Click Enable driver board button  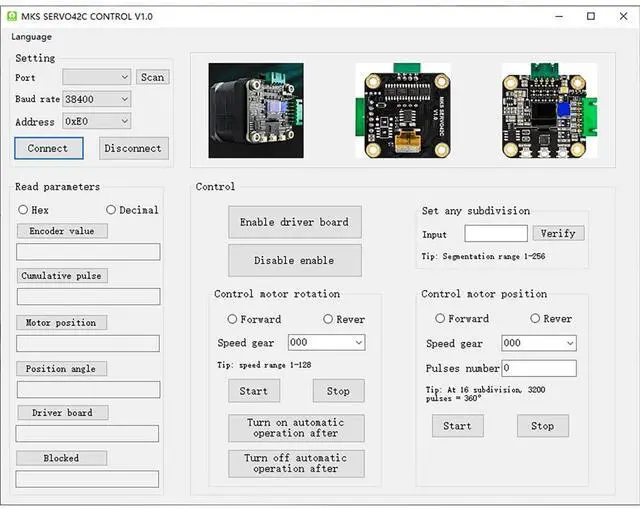(294, 222)
